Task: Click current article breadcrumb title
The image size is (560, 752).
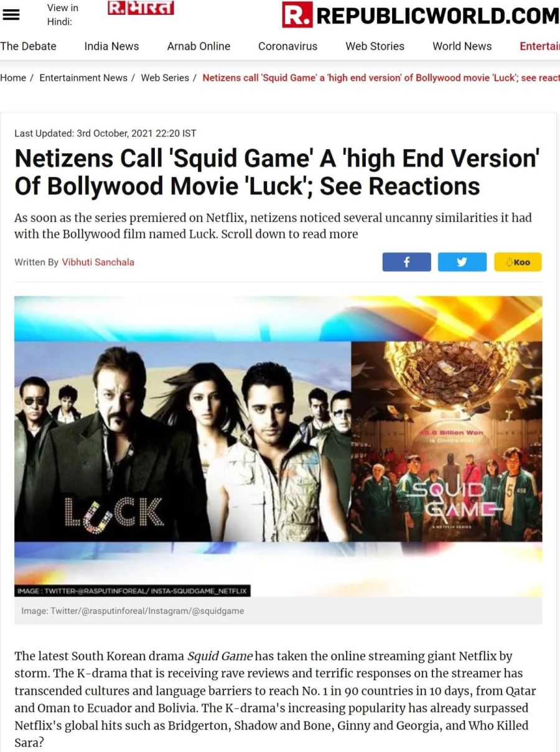Action: pos(381,78)
